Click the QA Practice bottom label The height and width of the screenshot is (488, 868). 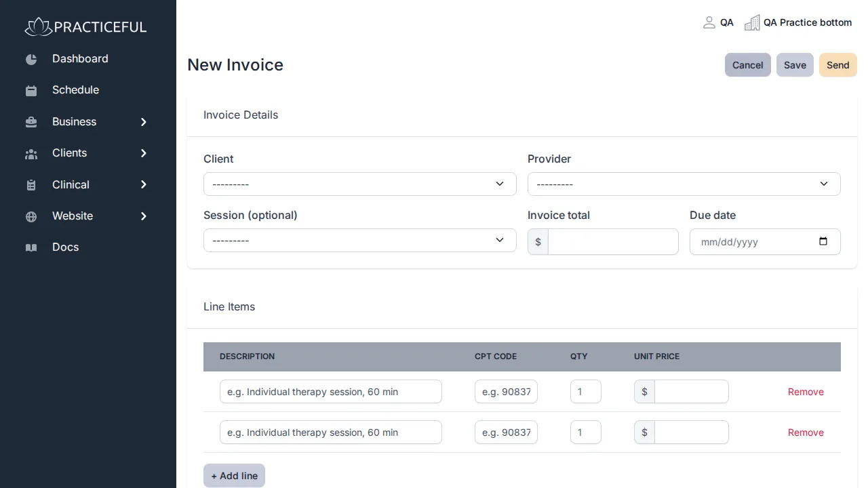(808, 22)
